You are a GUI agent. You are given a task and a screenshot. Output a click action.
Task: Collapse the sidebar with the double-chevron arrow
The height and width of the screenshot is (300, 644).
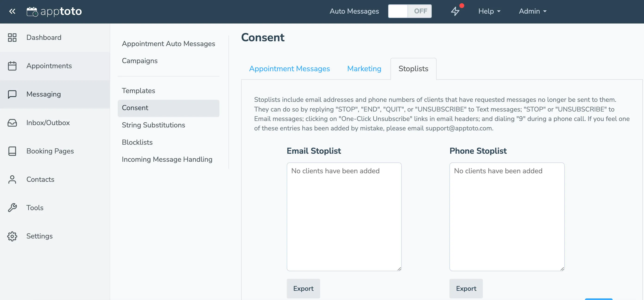(12, 11)
